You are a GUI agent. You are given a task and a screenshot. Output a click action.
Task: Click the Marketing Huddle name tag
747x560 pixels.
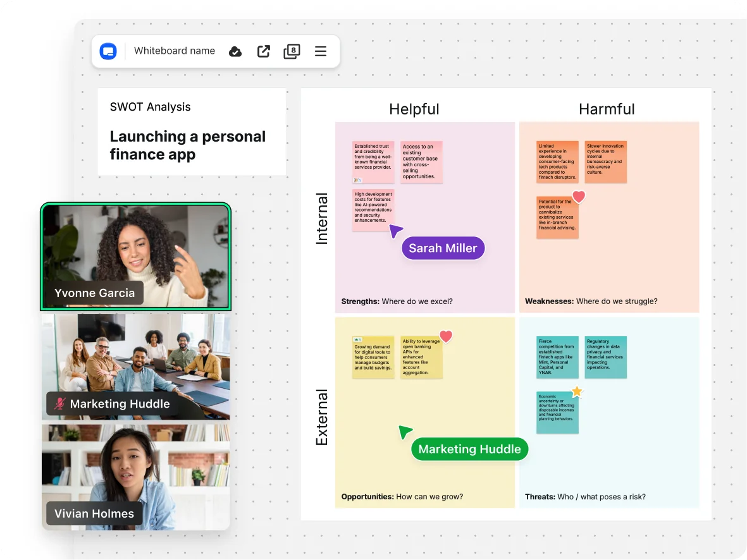click(469, 449)
